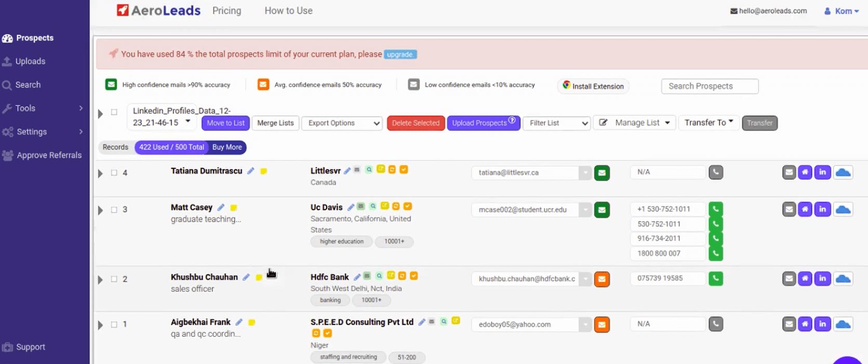This screenshot has height=364, width=868.
Task: Click pencil icon beside Khushbu Chauhan name
Action: (246, 277)
